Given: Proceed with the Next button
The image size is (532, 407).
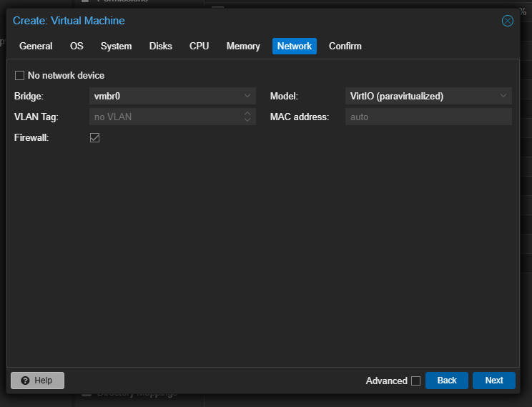Looking at the screenshot, I should [x=494, y=381].
